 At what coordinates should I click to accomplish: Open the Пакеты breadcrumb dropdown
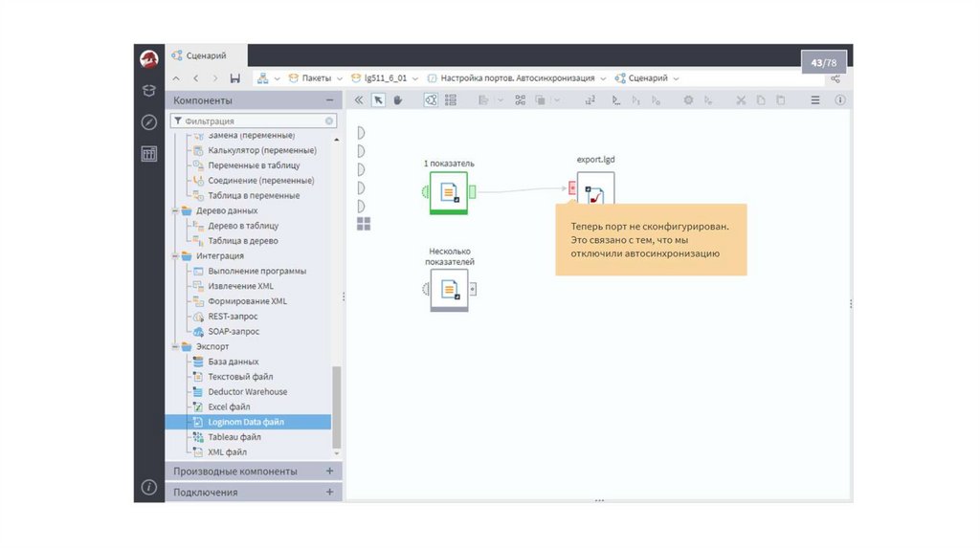coord(316,78)
